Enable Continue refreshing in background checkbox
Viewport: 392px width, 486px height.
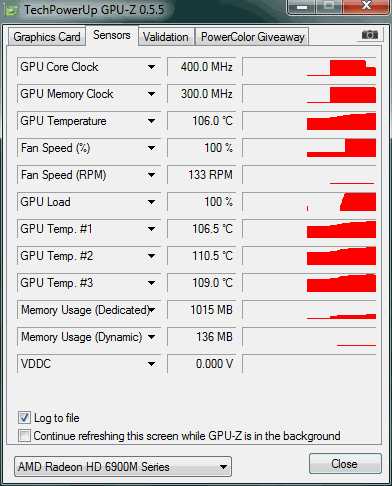(24, 436)
